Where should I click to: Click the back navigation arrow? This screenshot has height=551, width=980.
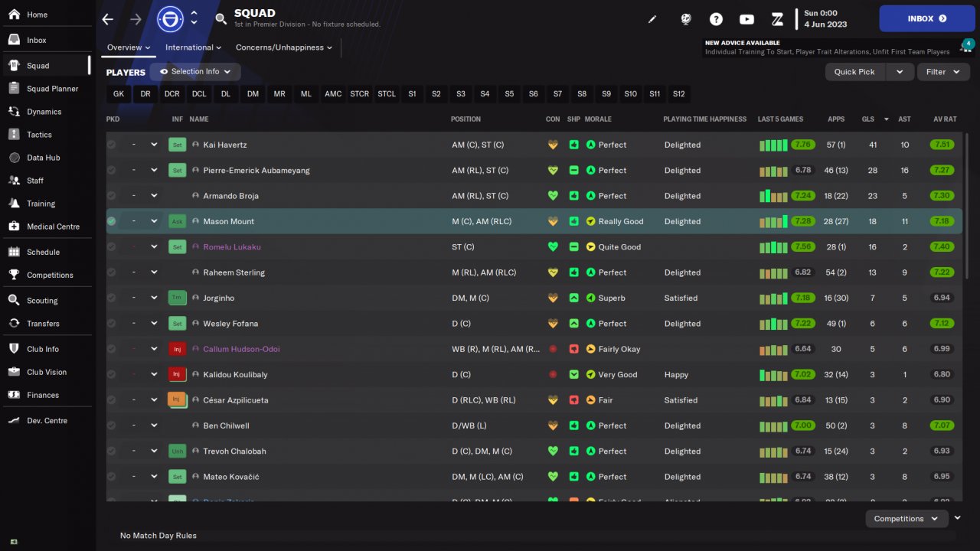(108, 19)
